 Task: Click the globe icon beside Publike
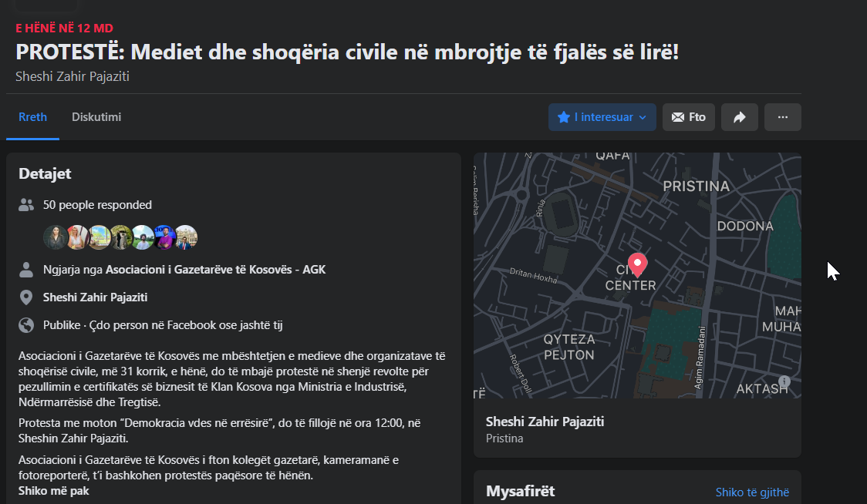pos(27,325)
